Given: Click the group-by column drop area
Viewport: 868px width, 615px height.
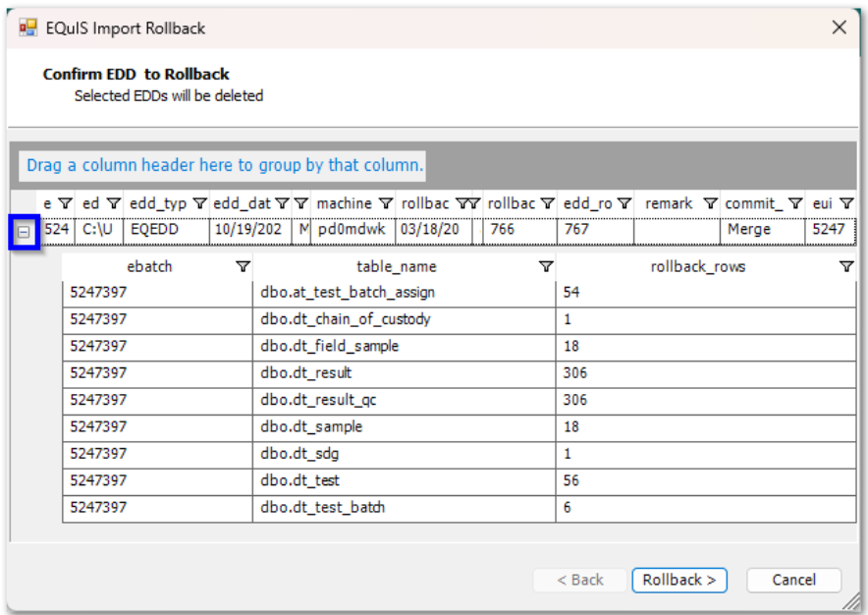Looking at the screenshot, I should pos(225,165).
